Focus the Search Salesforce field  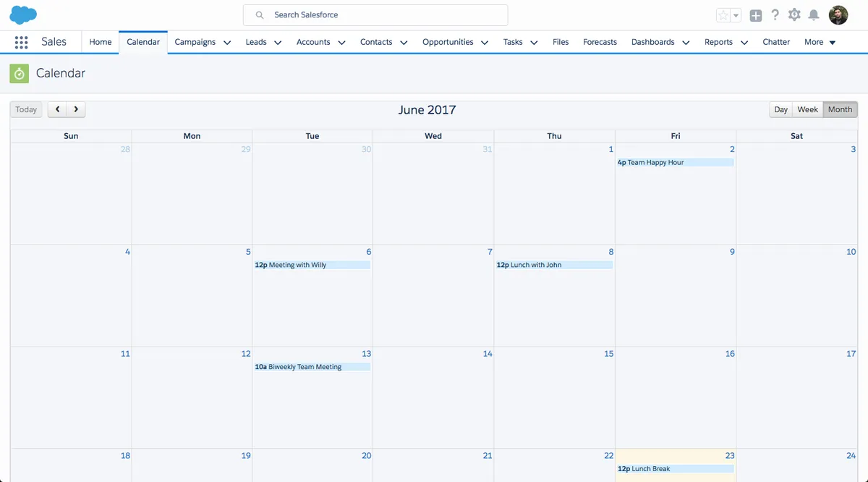pos(375,14)
